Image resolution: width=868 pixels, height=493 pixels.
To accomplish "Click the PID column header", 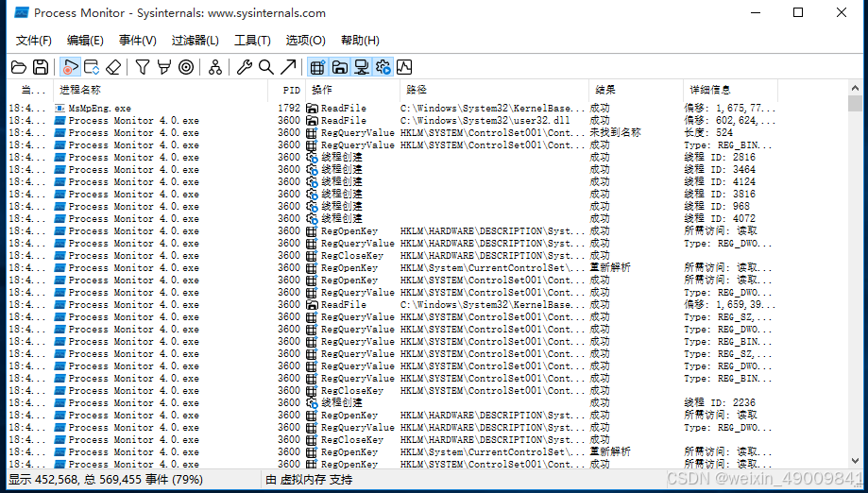I will point(286,90).
